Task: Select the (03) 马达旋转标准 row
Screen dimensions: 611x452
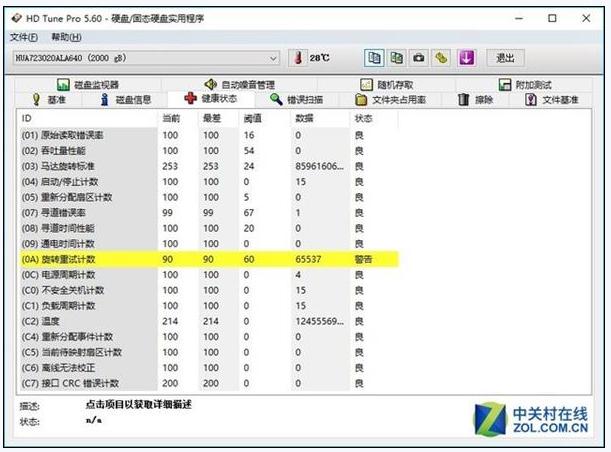Action: pos(208,166)
